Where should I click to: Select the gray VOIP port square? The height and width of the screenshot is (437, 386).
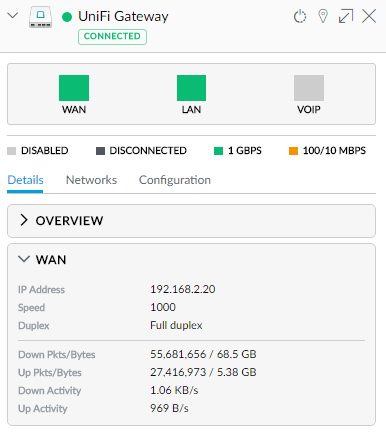pyautogui.click(x=309, y=88)
